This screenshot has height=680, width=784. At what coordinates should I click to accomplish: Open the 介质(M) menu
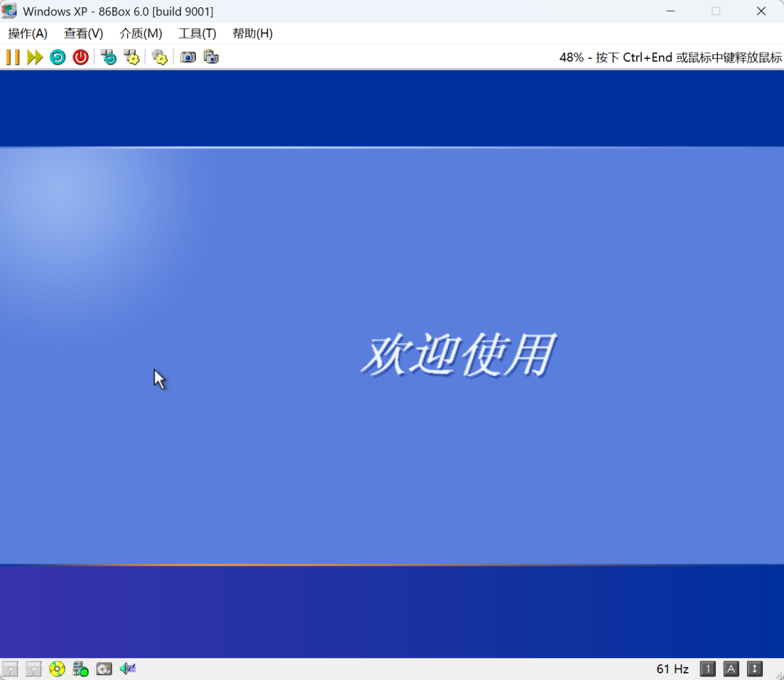point(141,33)
